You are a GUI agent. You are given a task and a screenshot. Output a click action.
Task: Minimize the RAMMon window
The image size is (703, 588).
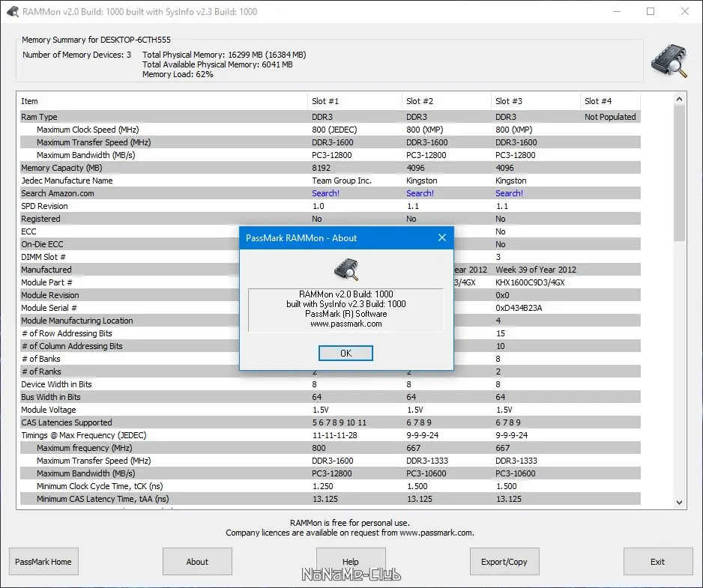point(617,12)
